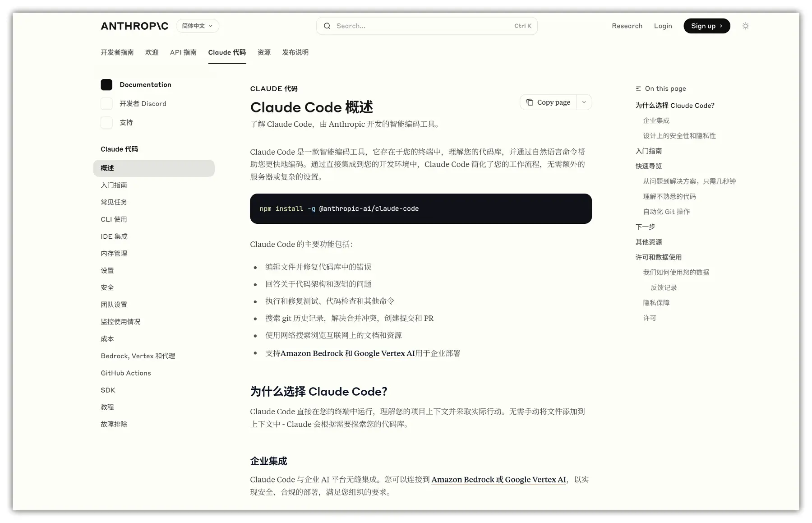Jump to 我们如何使用您的数据 in outline
This screenshot has width=812, height=523.
pos(676,273)
